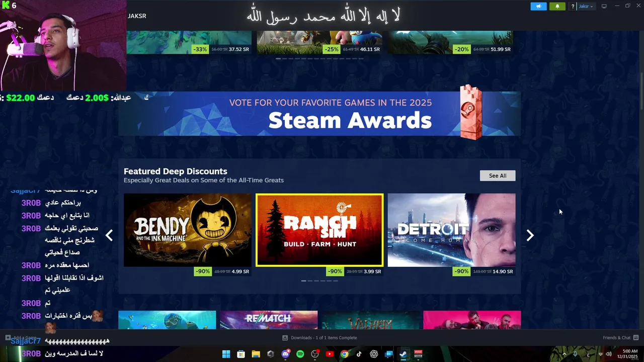
Task: Open Downloads status in Steam bottom bar
Action: 319,338
